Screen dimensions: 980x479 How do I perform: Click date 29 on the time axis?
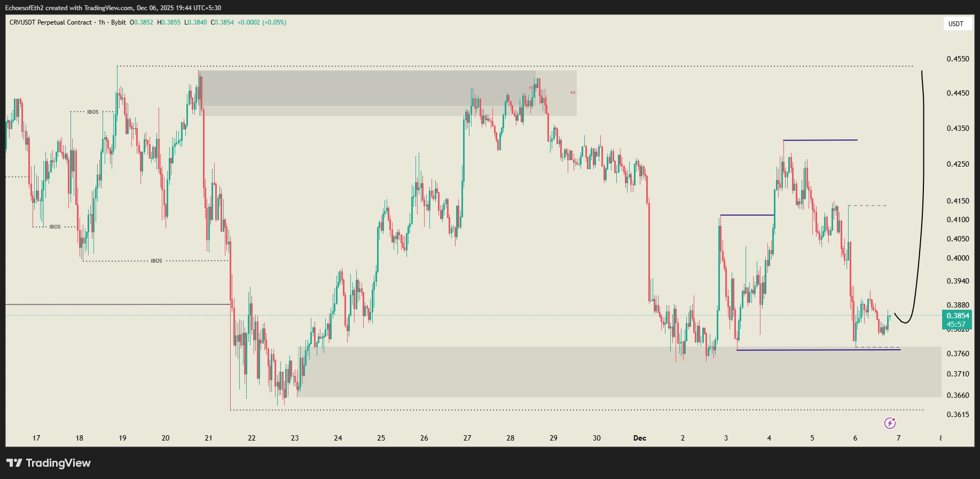pyautogui.click(x=553, y=438)
